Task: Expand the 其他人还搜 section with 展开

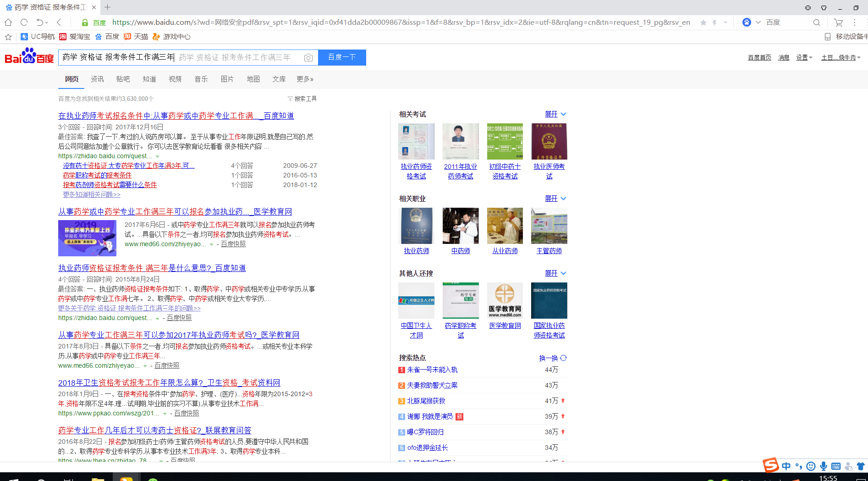Action: tap(555, 273)
